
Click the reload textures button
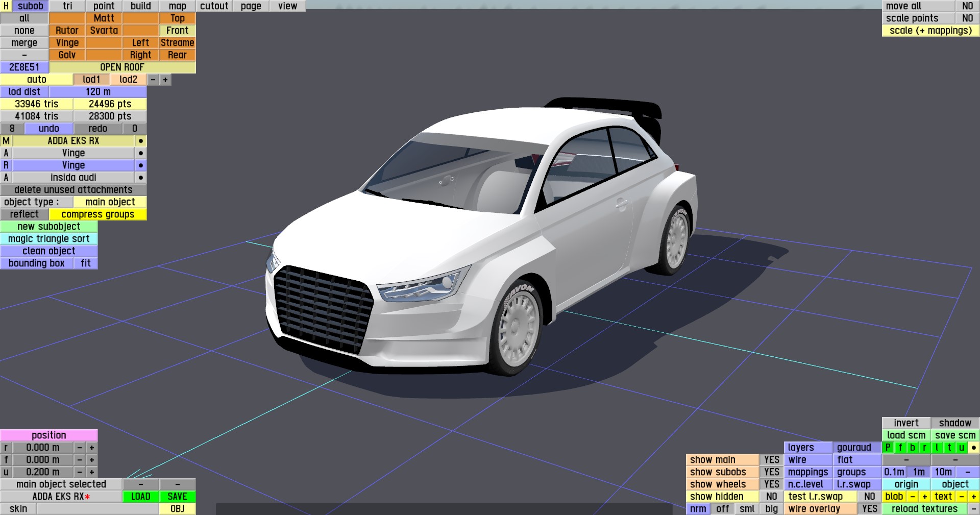[925, 508]
